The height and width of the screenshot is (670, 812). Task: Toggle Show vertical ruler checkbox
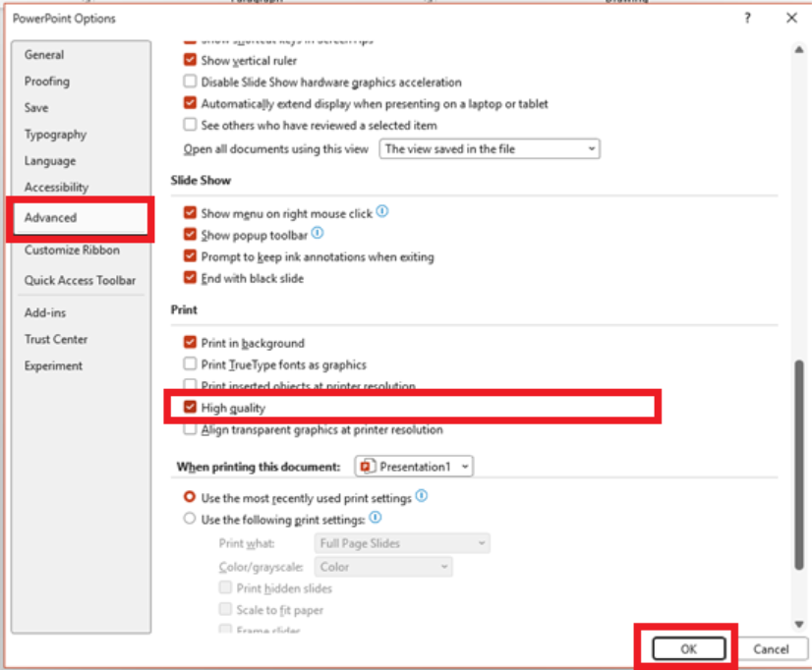coord(190,60)
